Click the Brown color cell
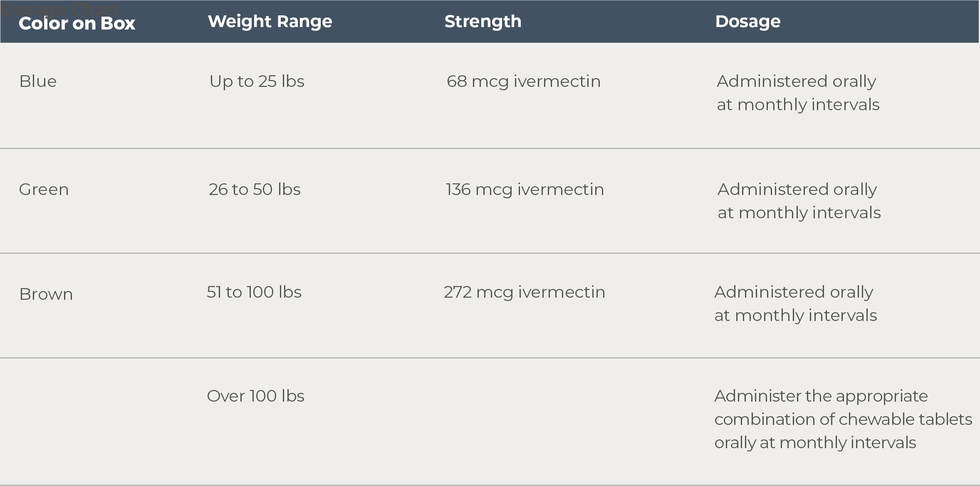Screen dimensions: 980x486 pyautogui.click(x=46, y=294)
